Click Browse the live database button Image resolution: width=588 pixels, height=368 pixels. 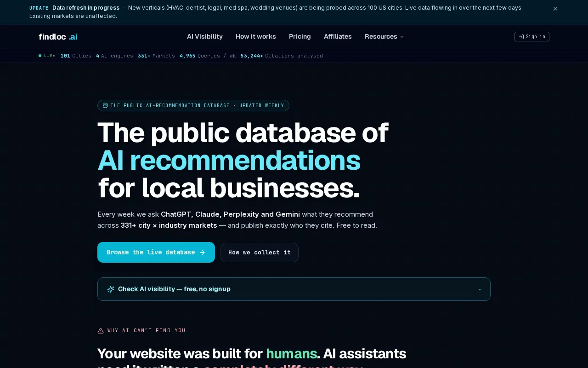click(156, 252)
